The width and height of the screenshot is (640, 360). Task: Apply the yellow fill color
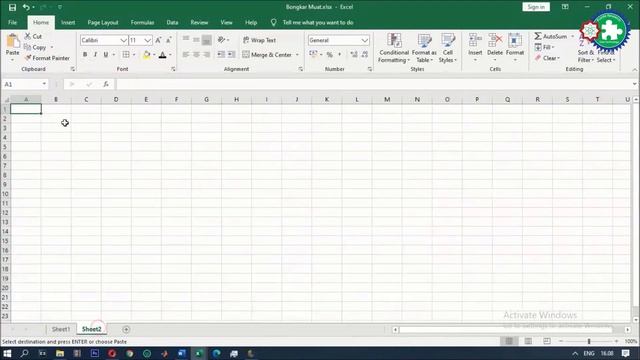pos(147,54)
